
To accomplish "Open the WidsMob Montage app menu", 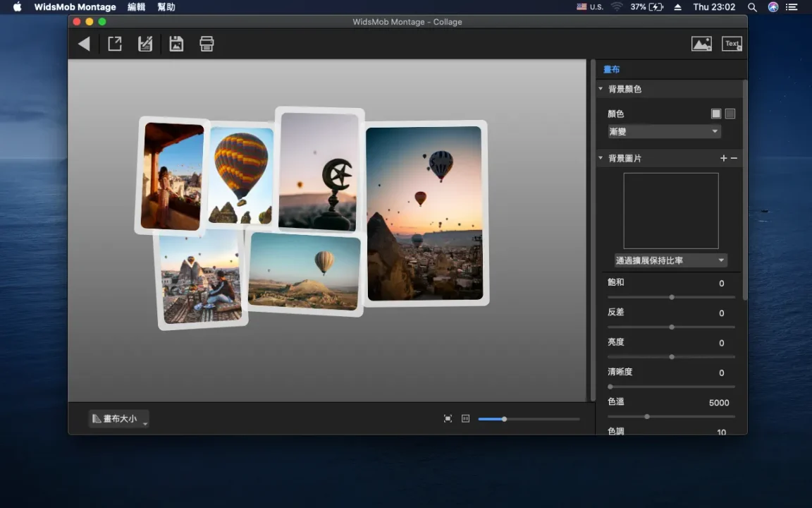I will coord(75,7).
